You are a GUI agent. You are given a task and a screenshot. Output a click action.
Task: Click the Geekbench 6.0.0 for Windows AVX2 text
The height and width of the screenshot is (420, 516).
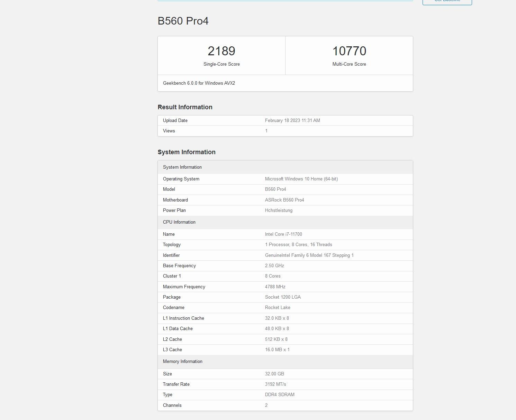point(199,83)
